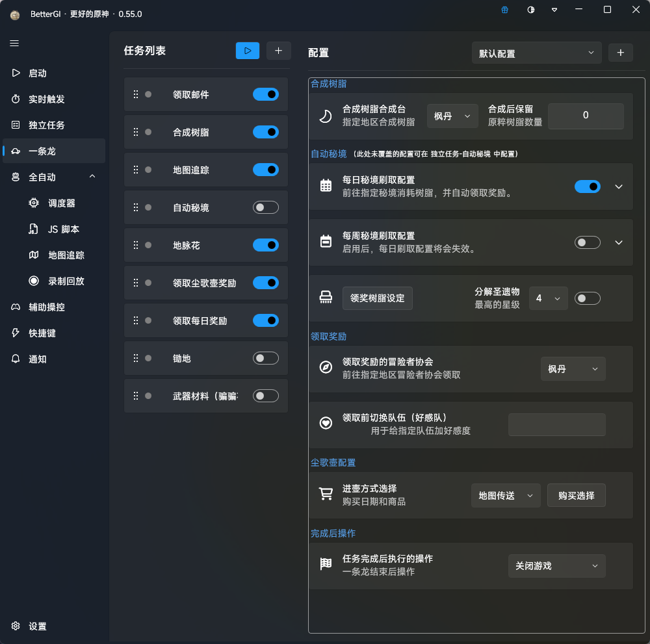The width and height of the screenshot is (650, 644).
Task: Open the 独立任务 sidebar page
Action: pos(46,125)
